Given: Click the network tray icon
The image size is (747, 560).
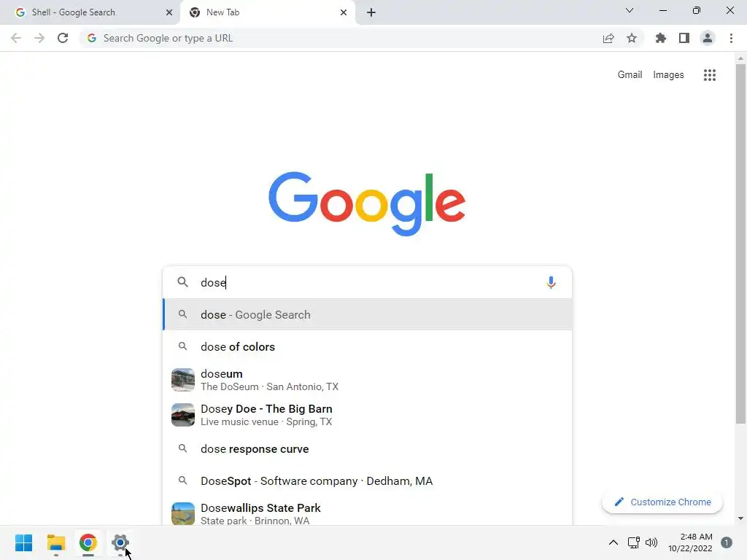Looking at the screenshot, I should [x=633, y=542].
